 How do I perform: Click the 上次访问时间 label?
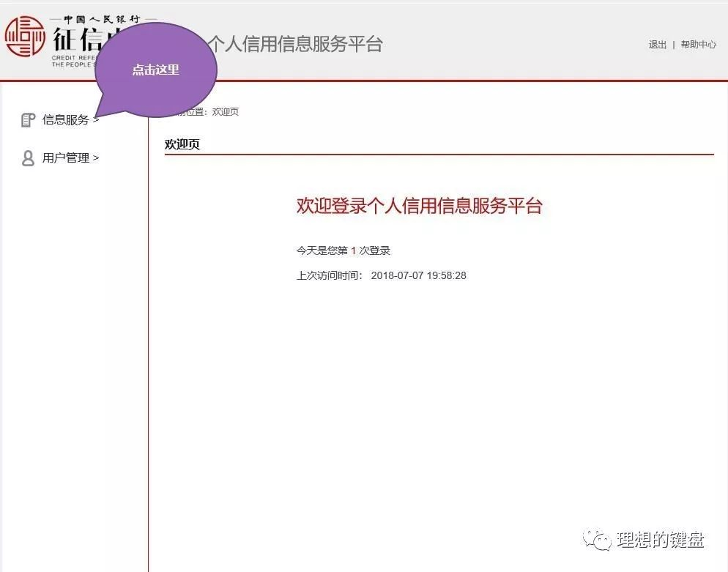click(x=329, y=275)
